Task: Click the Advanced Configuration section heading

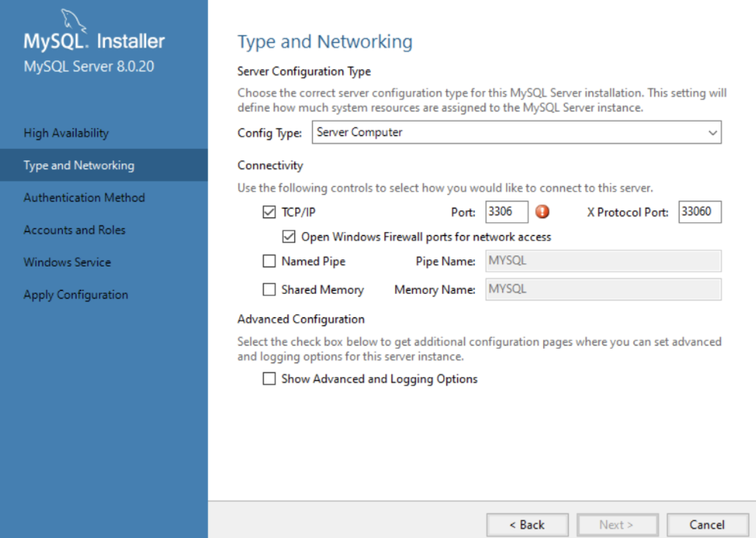Action: point(301,319)
